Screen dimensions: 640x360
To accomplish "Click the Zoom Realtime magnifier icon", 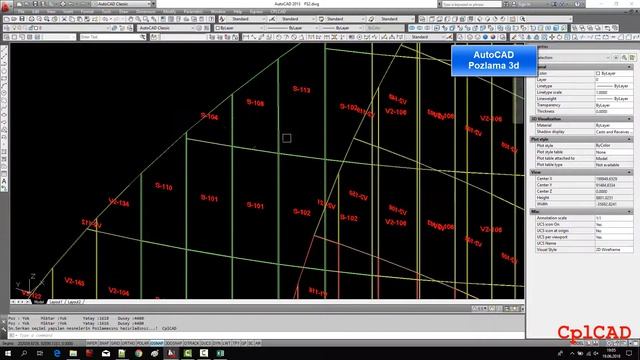I will [138, 19].
